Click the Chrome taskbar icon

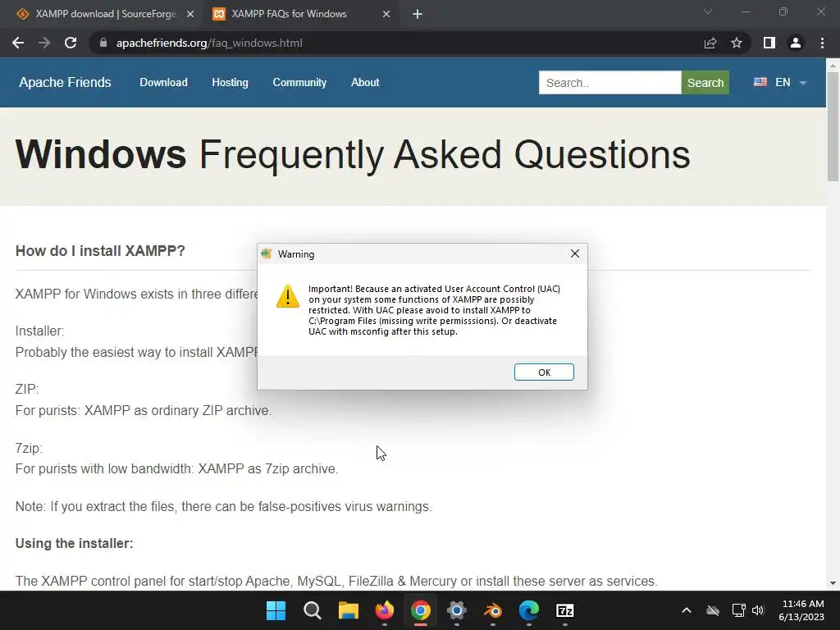(421, 610)
